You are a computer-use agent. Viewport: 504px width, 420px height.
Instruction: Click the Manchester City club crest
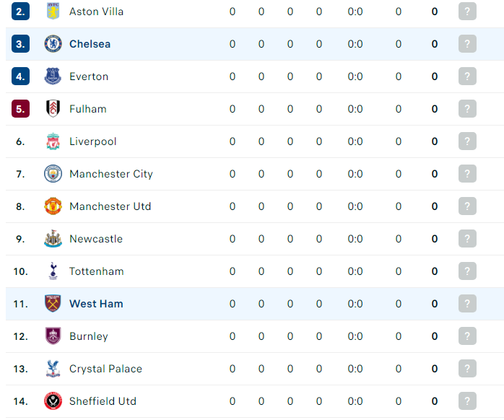tap(53, 174)
